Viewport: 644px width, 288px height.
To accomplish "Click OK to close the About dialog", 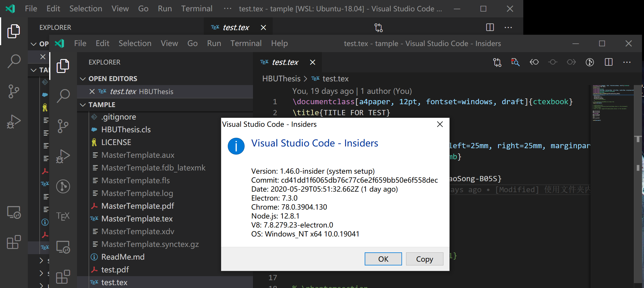I will coord(383,259).
